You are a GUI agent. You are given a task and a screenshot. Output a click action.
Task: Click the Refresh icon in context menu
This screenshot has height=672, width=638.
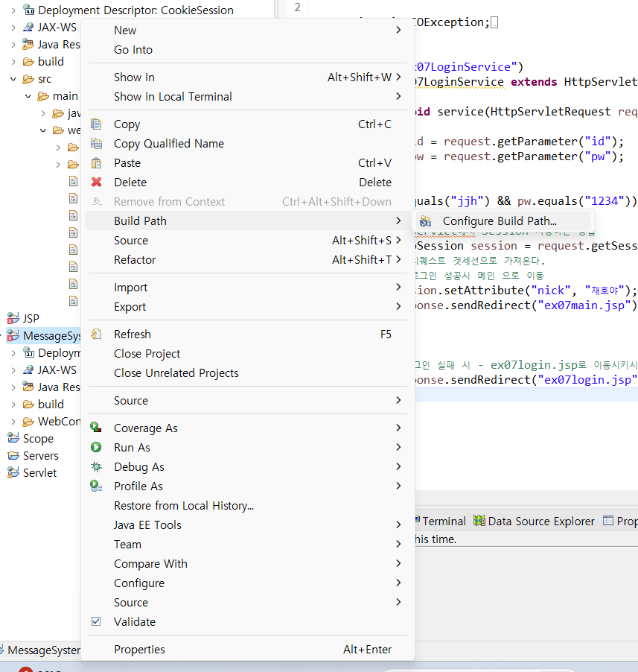tap(96, 335)
